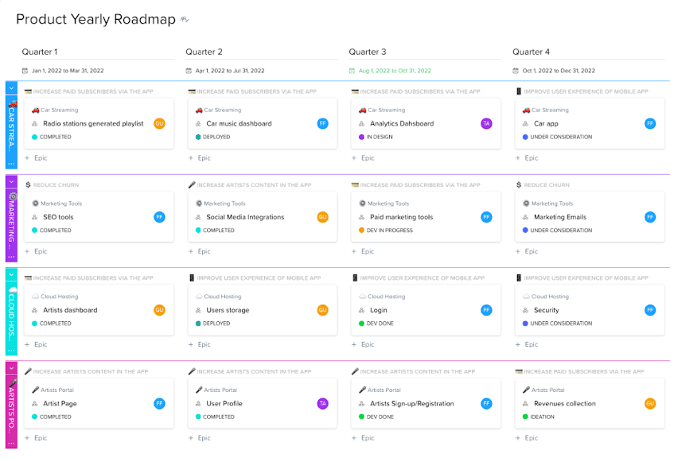Viewport: 682px width, 460px height.
Task: Click the TA avatar on User Profile card
Action: (323, 403)
